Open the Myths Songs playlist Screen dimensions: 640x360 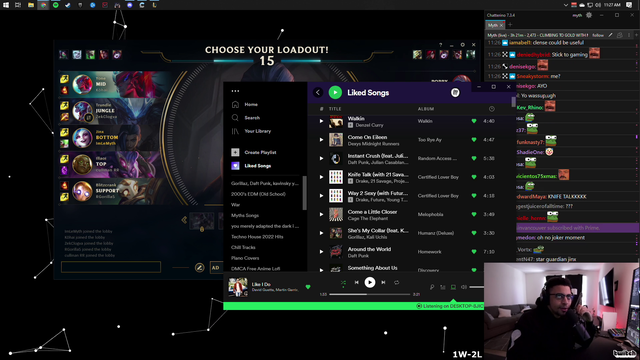pos(245,216)
